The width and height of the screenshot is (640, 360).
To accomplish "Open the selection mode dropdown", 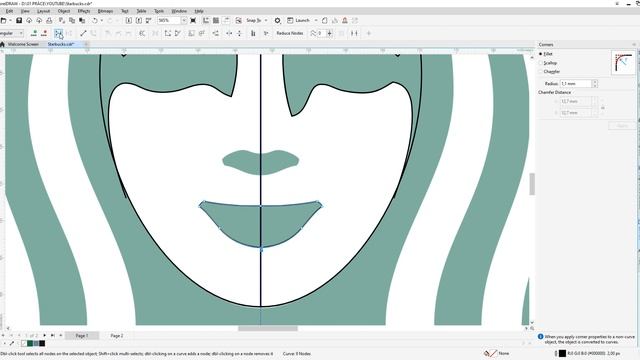I will tap(21, 33).
